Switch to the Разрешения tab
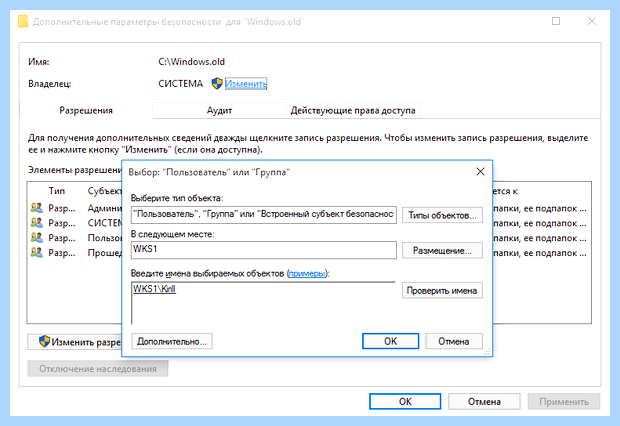 click(86, 110)
